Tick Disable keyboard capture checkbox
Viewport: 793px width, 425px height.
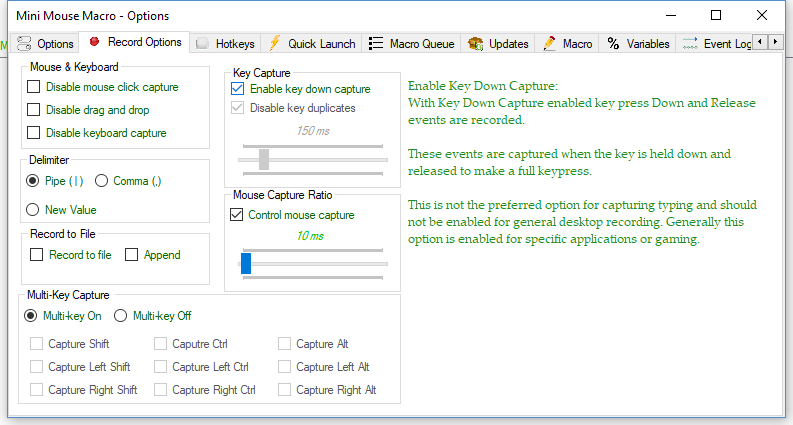33,133
